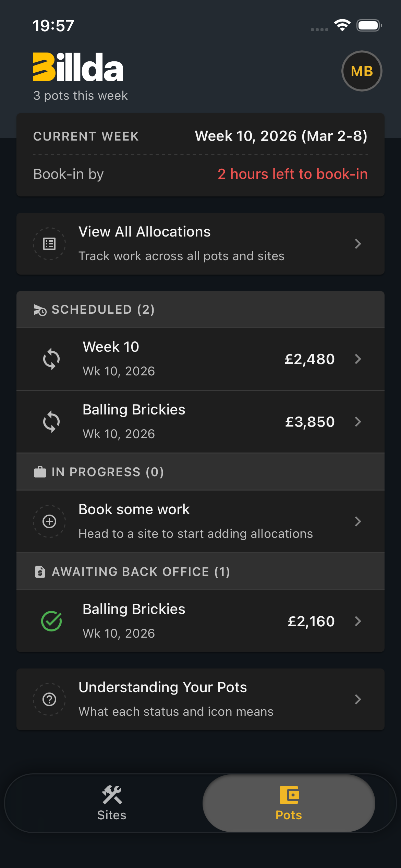This screenshot has width=401, height=868.
Task: Tap the Scheduled (2) section header
Action: pos(103,310)
